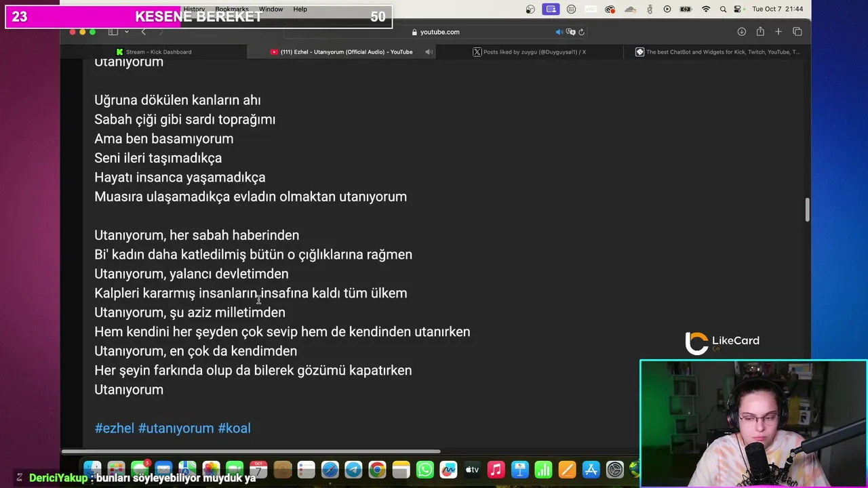The height and width of the screenshot is (488, 868).
Task: Switch to Posts liked by zuygu X tab
Action: click(530, 52)
